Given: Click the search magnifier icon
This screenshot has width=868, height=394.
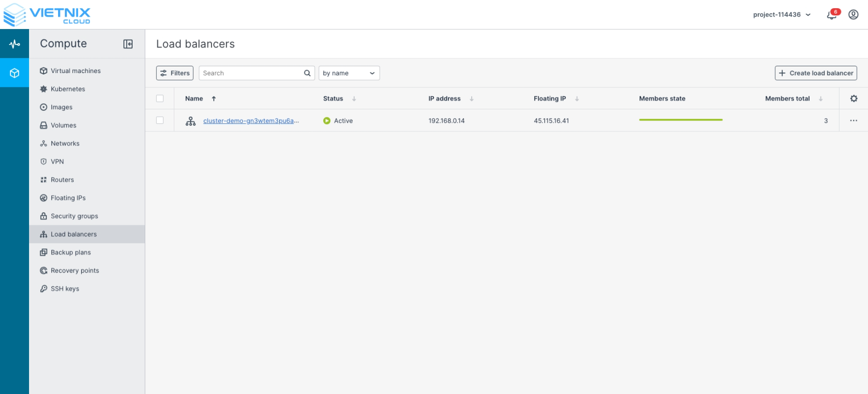Looking at the screenshot, I should tap(307, 73).
